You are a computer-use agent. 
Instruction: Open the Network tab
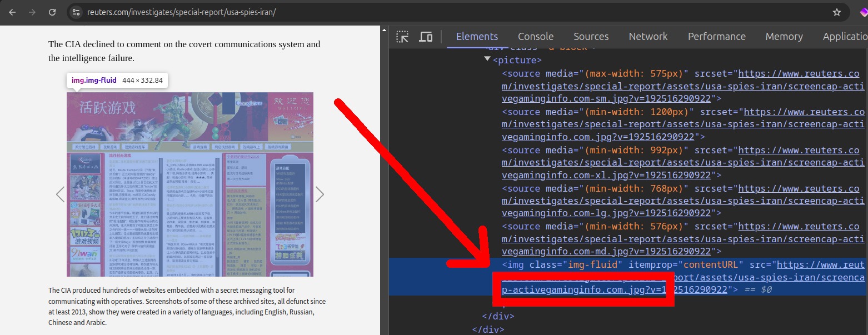click(648, 37)
